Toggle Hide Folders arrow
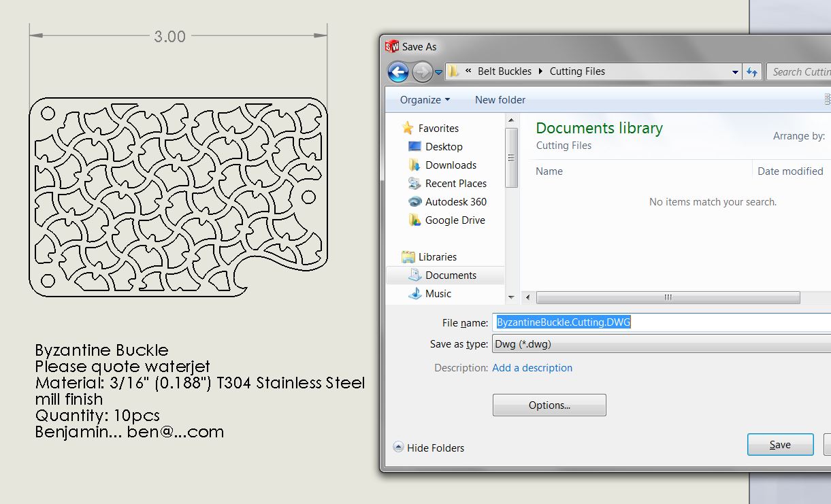 (x=398, y=448)
